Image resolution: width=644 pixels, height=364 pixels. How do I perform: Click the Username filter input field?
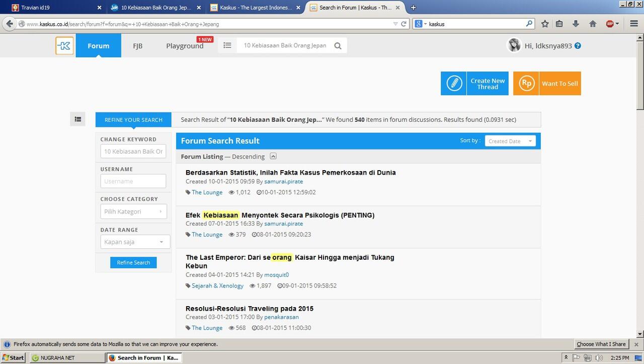coord(133,181)
